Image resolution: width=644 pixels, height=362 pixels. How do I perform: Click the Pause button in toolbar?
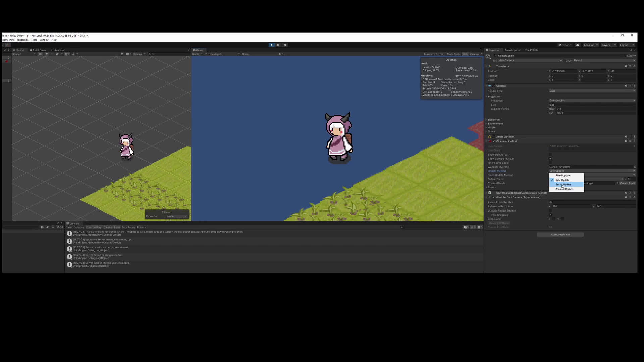278,45
